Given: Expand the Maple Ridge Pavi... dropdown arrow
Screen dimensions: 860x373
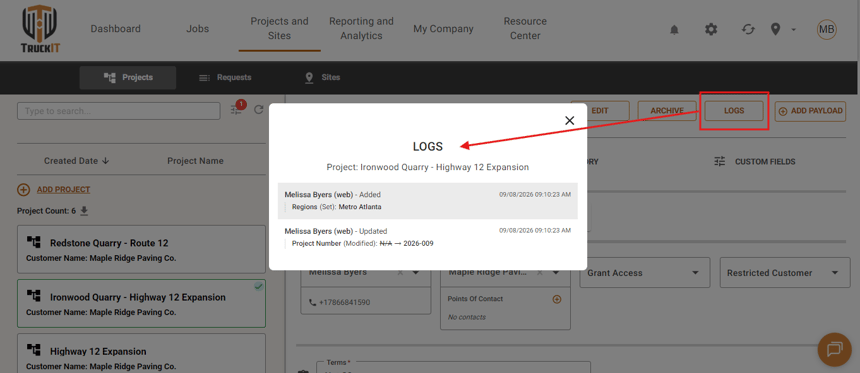Looking at the screenshot, I should point(555,273).
